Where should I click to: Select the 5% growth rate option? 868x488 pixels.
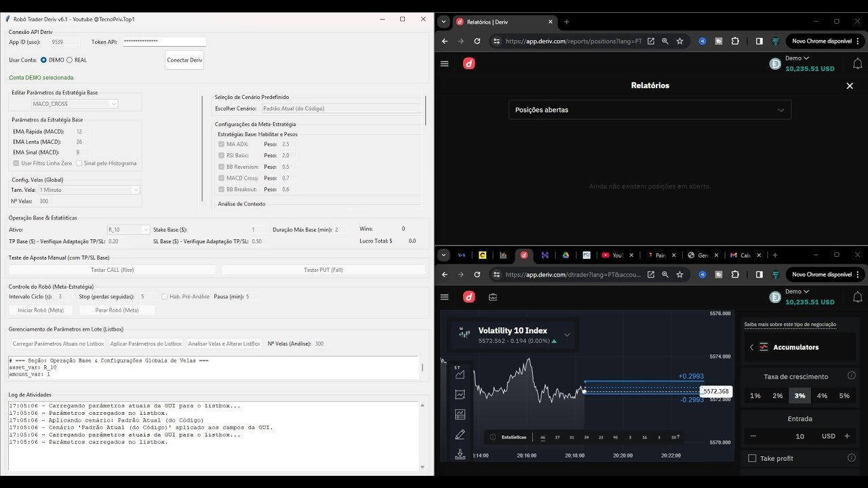coord(846,394)
